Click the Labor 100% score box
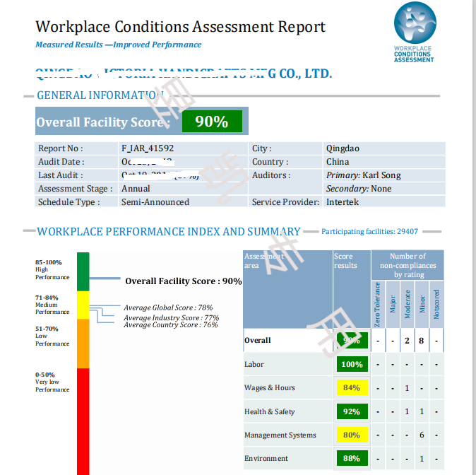 click(352, 364)
